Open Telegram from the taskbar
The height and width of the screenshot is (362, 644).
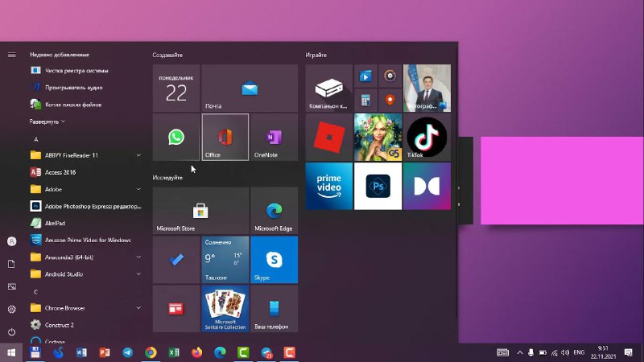pyautogui.click(x=128, y=352)
